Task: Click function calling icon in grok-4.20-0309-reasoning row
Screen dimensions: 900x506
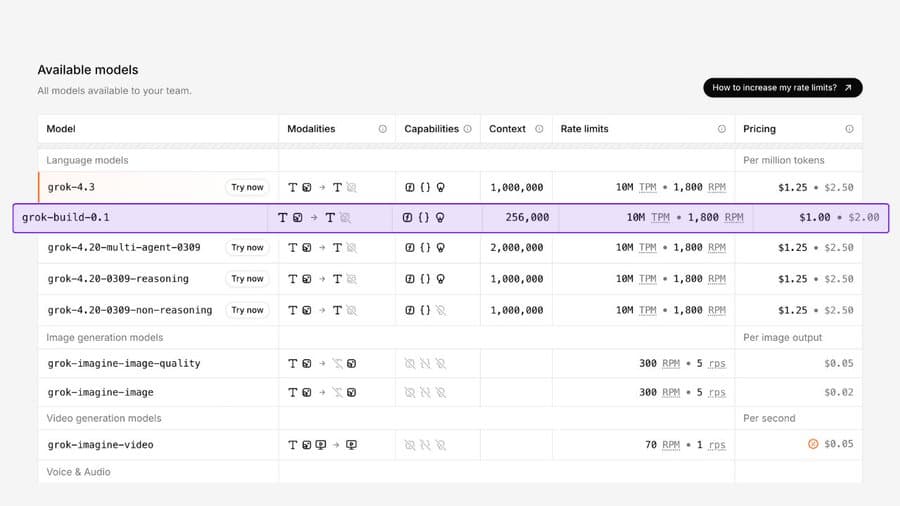Action: [x=410, y=279]
